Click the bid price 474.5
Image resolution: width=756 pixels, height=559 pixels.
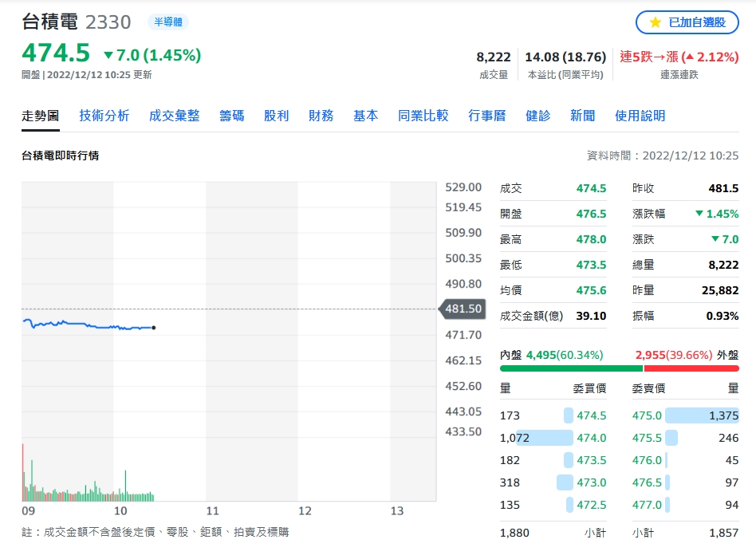tap(592, 415)
